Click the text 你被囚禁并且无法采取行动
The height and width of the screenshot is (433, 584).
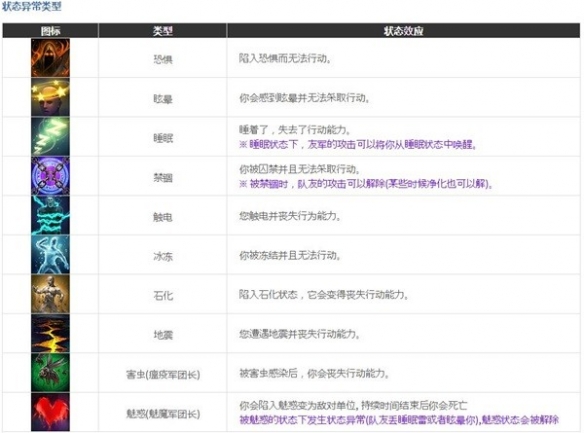pyautogui.click(x=299, y=169)
